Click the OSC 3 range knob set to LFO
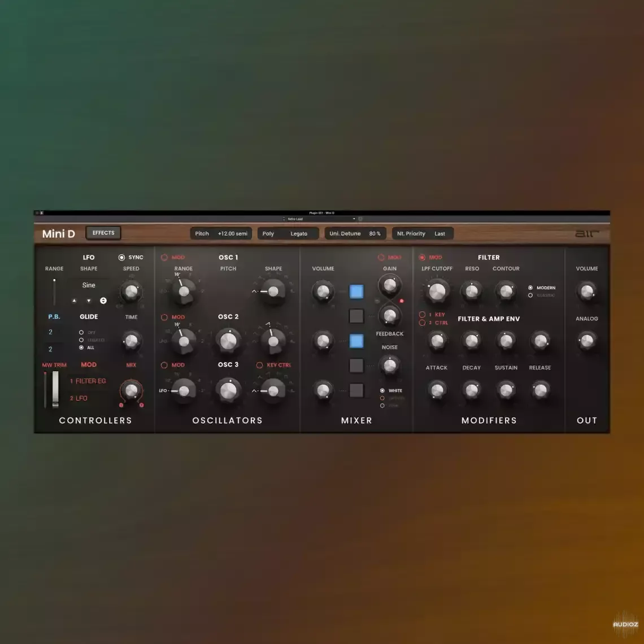Viewport: 644px width, 644px height. 184,390
